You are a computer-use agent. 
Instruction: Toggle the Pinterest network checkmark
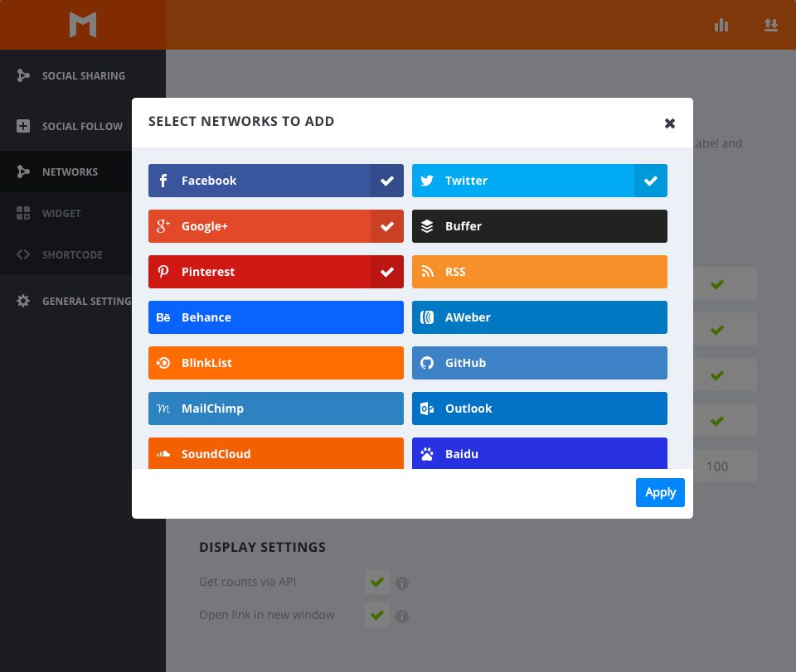(x=386, y=272)
